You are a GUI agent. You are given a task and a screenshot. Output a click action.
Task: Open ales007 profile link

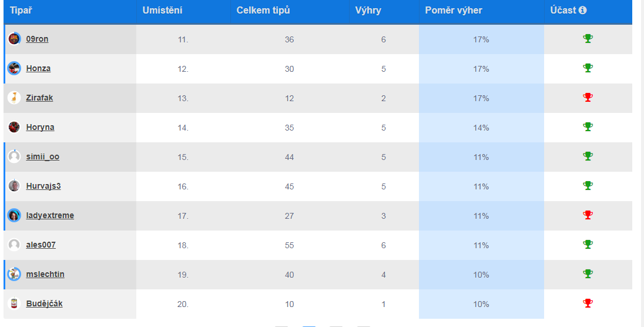pyautogui.click(x=41, y=245)
